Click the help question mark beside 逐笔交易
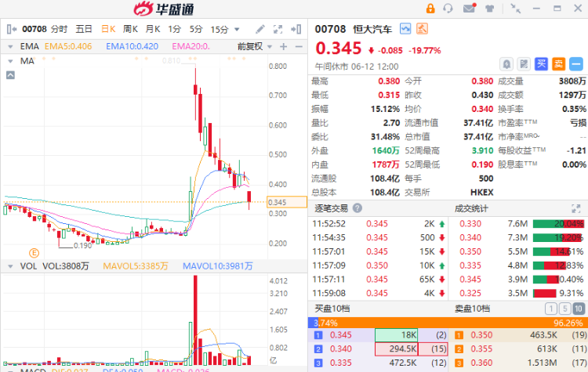Viewport: 588px width, 372px height. tap(358, 208)
